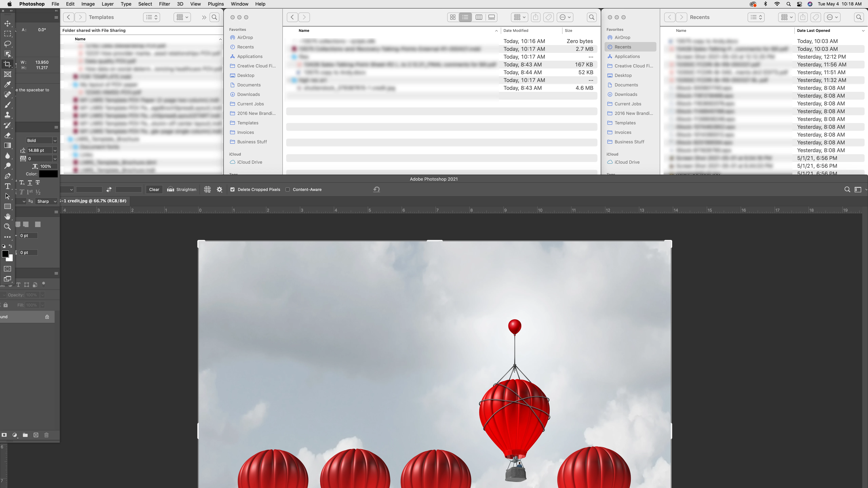The width and height of the screenshot is (868, 488).
Task: Expand the leading 14.88 pt dropdown
Action: [55, 150]
